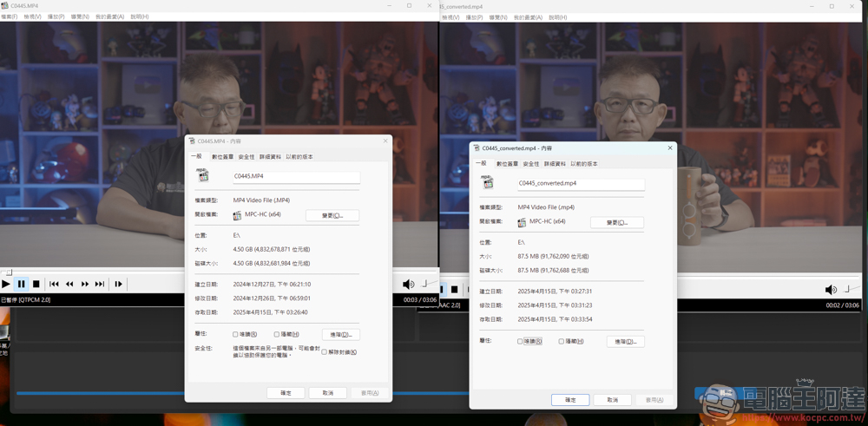This screenshot has width=868, height=426.
Task: Switch to 以前的版本 tab in C0445_converted.mp4 properties
Action: (584, 164)
